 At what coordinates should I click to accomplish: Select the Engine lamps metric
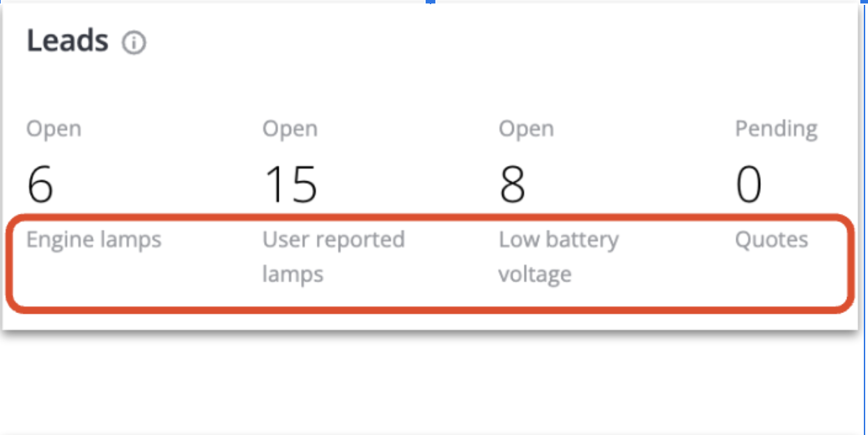pos(93,239)
